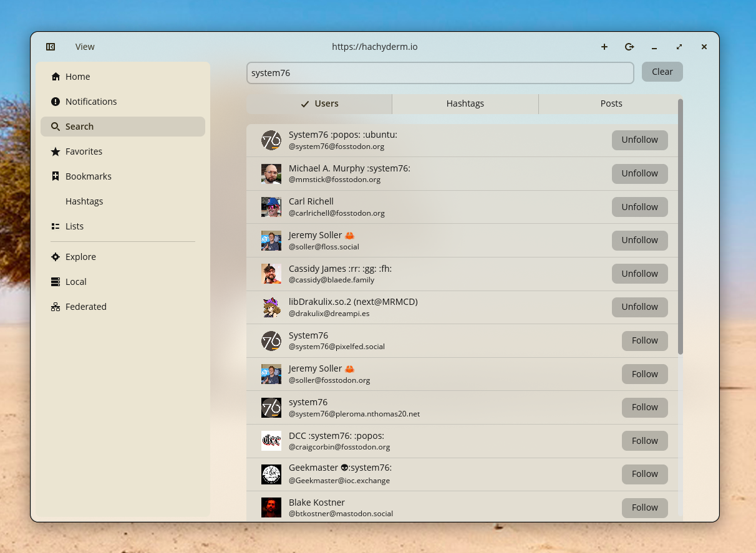Unfollow @soller@floss.social
The width and height of the screenshot is (756, 553).
point(640,241)
